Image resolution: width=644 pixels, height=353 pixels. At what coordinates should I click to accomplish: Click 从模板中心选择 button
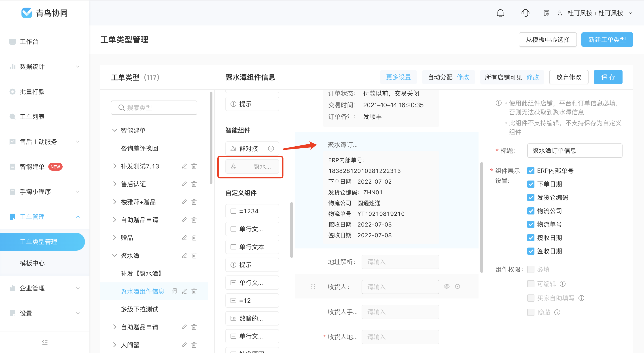point(548,40)
